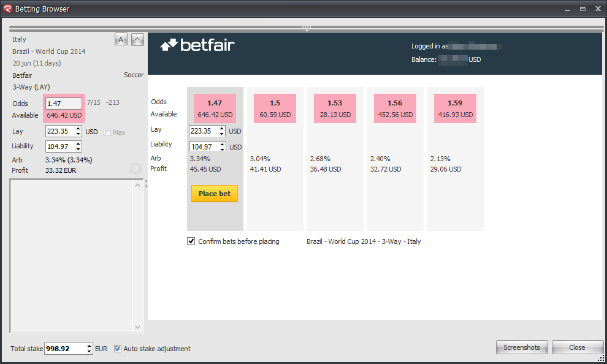Click the '33.32 EUR' profit value

61,170
